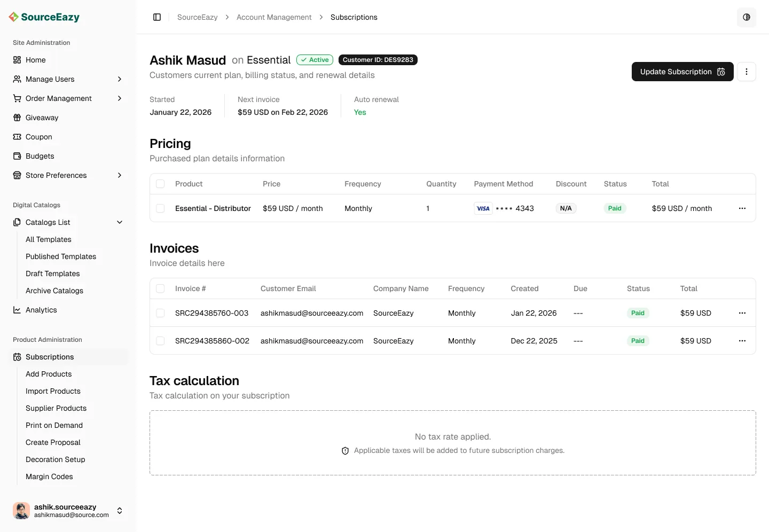Check invoice SRC294385860-002 checkbox
The width and height of the screenshot is (769, 532).
(x=160, y=341)
